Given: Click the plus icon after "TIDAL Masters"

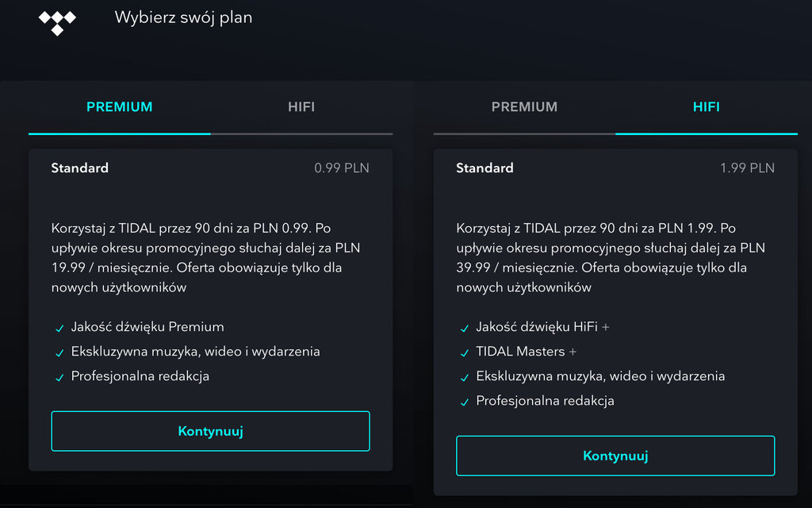Looking at the screenshot, I should (x=573, y=352).
